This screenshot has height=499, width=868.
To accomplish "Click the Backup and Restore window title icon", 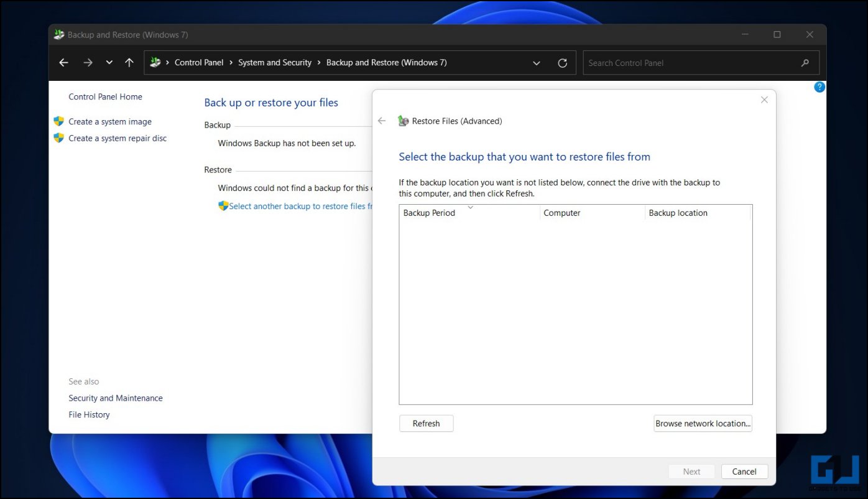I will [59, 35].
